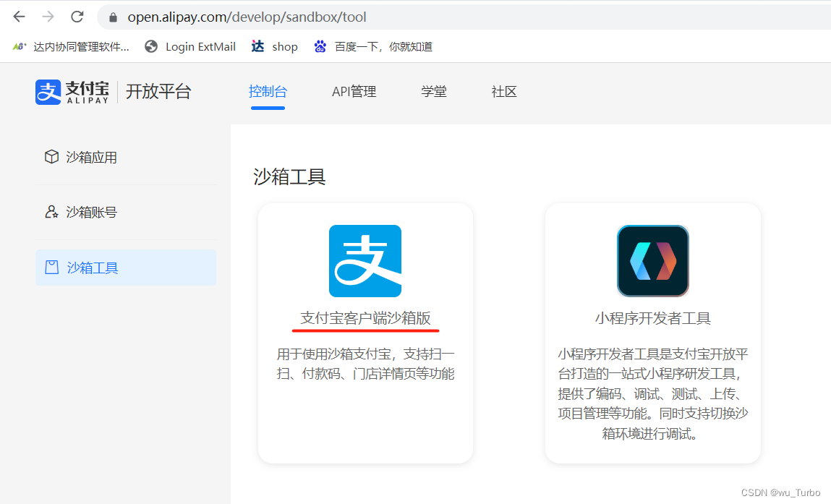831x504 pixels.
Task: Click the 达内协同管理软件 bookmark favicon
Action: point(19,46)
